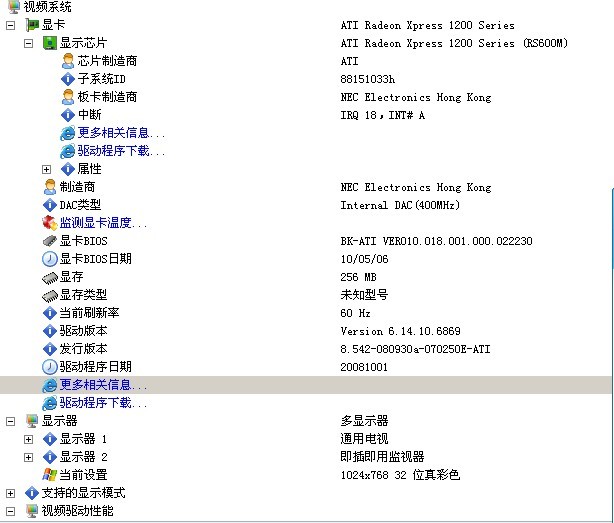Open the highlighted 更多相关信息 link
614x523 pixels.
[104, 385]
